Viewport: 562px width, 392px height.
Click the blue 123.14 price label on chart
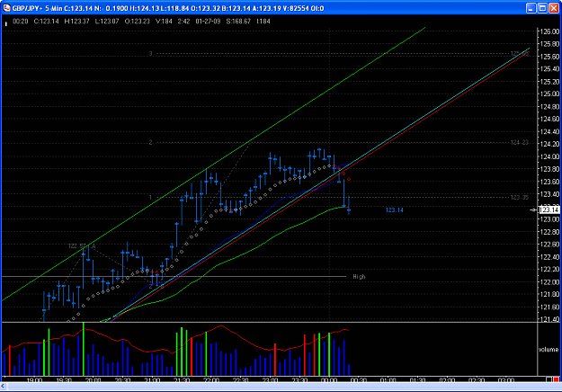[394, 210]
